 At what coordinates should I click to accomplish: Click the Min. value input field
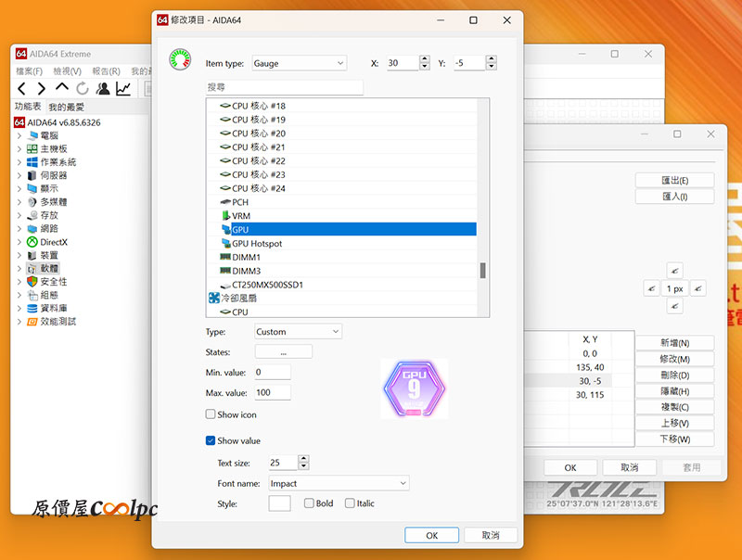[273, 372]
